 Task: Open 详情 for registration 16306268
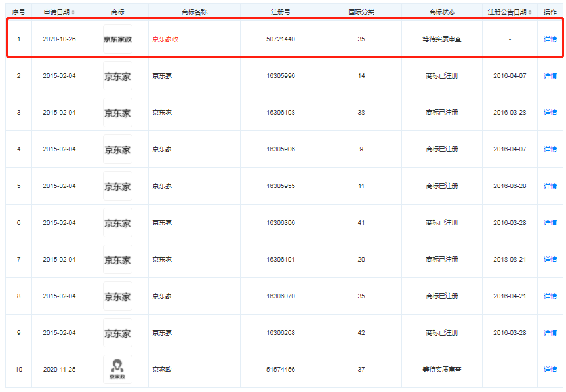pyautogui.click(x=550, y=333)
